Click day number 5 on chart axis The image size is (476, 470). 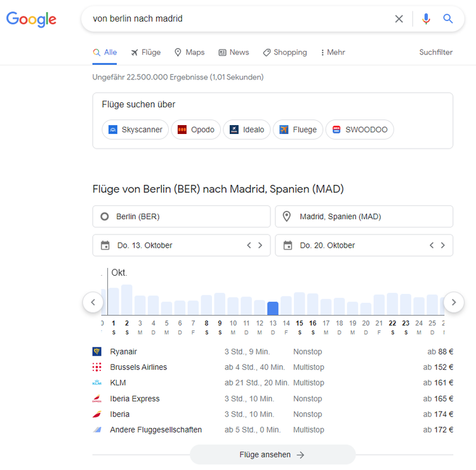(x=167, y=323)
